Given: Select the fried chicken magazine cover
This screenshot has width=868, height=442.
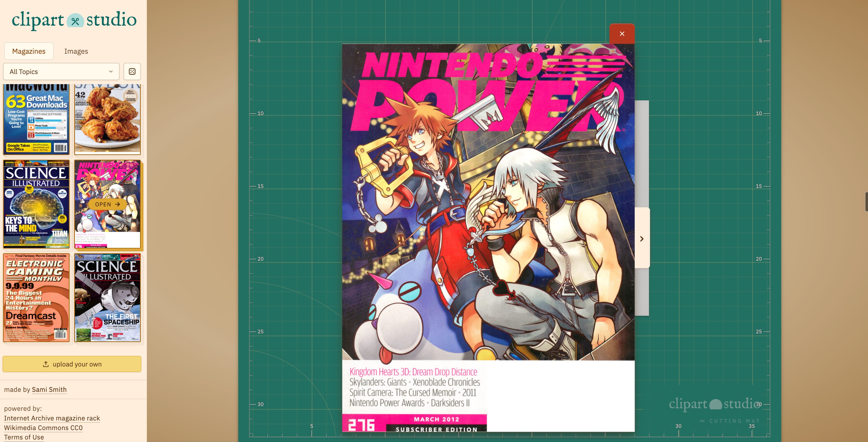Looking at the screenshot, I should point(108,120).
